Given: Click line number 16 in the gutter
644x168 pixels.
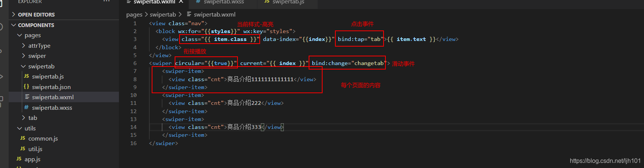Looking at the screenshot, I should tap(133, 143).
